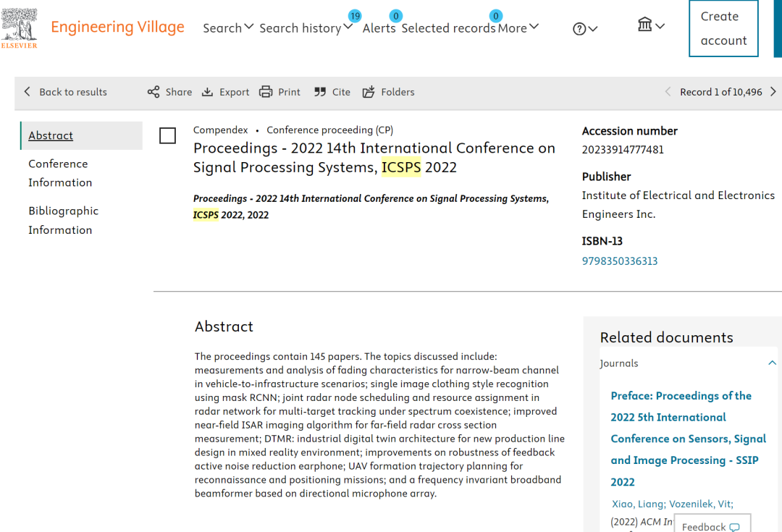Open the Engineering Village home link
This screenshot has width=782, height=532.
[x=118, y=27]
